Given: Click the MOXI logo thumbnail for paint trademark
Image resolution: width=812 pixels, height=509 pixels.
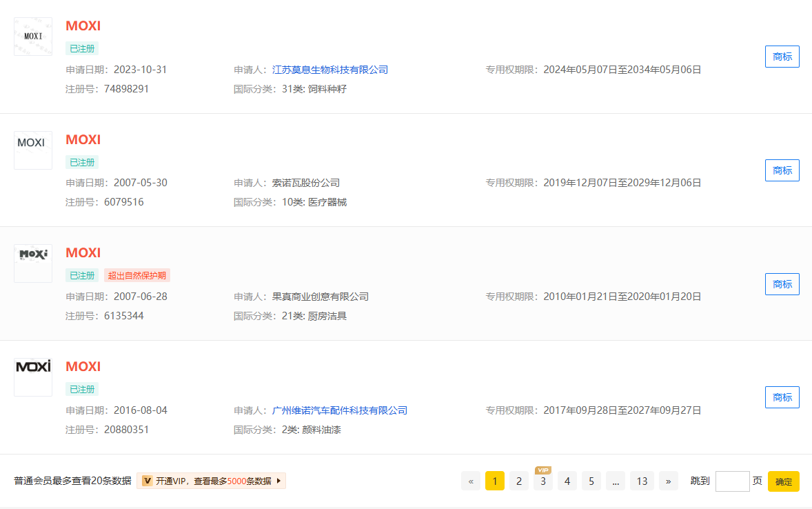Looking at the screenshot, I should (x=33, y=377).
